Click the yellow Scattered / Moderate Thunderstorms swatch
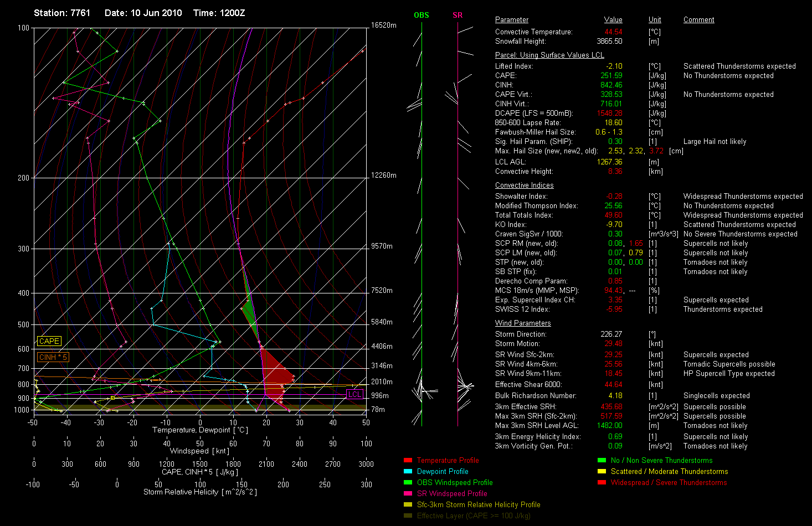Viewport: 812px width, 526px height. point(602,471)
